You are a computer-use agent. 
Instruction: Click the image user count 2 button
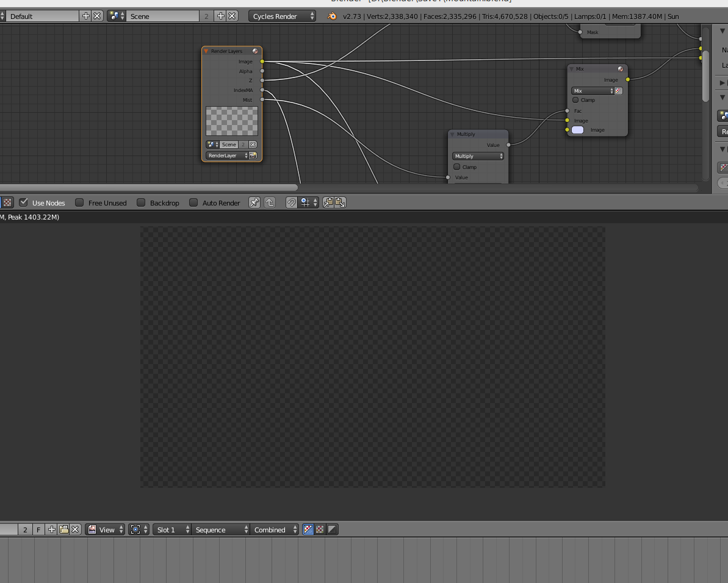(25, 530)
